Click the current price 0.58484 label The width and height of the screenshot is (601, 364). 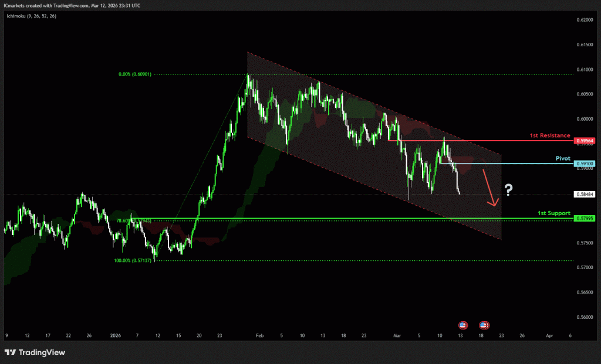[x=585, y=194]
